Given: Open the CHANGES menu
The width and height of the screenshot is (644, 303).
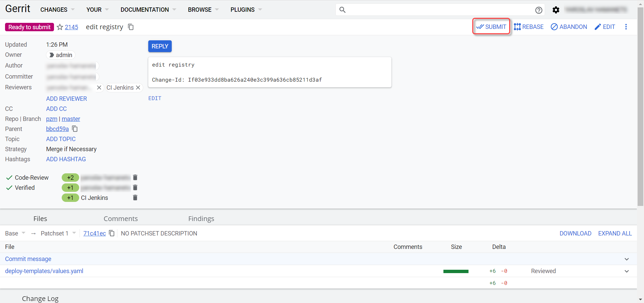Looking at the screenshot, I should (x=57, y=10).
